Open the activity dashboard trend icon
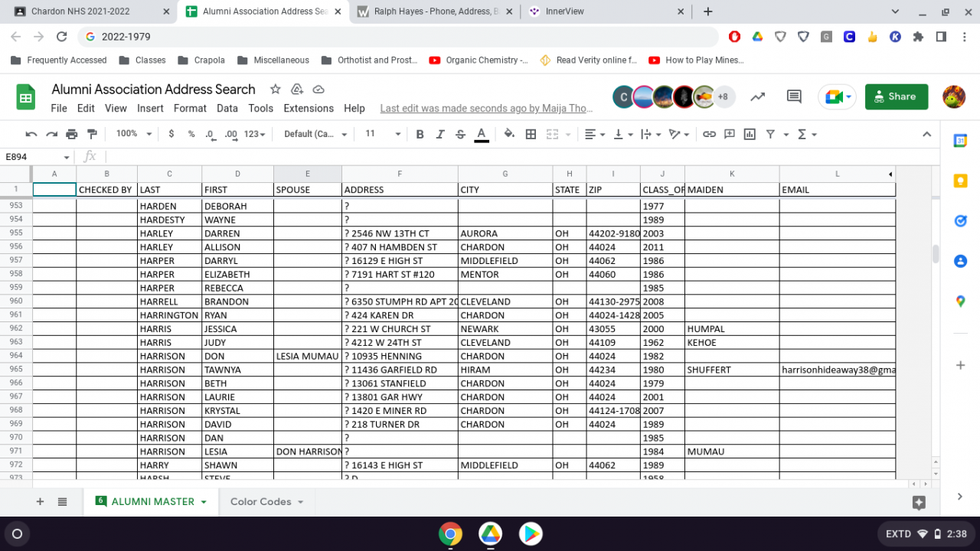 click(757, 96)
